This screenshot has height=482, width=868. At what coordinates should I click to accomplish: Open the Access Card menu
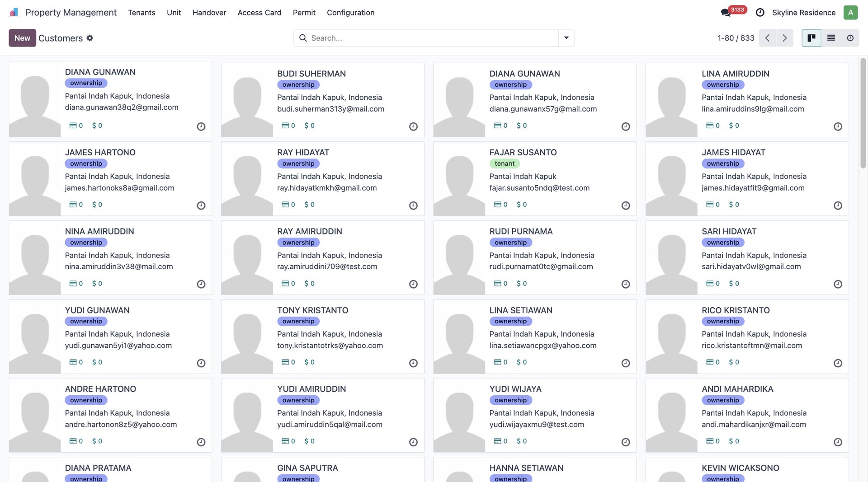click(259, 13)
